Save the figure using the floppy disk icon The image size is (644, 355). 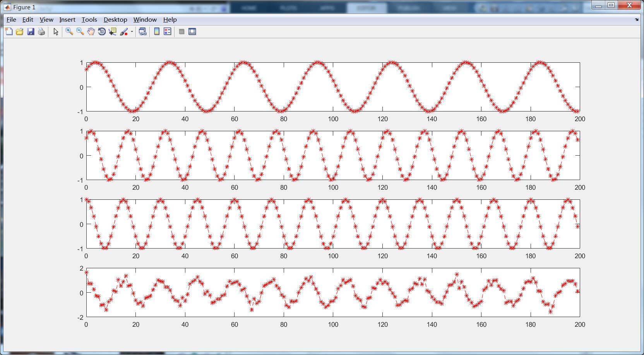pyautogui.click(x=31, y=32)
